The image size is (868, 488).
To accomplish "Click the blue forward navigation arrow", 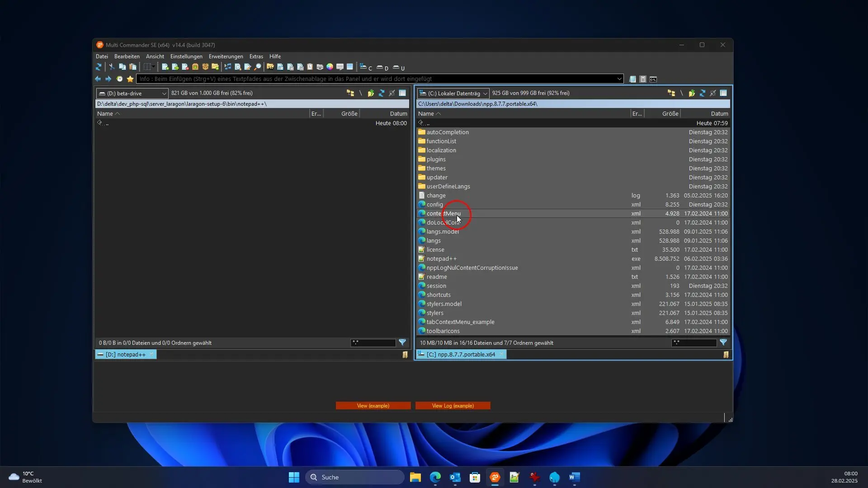I will tap(108, 79).
